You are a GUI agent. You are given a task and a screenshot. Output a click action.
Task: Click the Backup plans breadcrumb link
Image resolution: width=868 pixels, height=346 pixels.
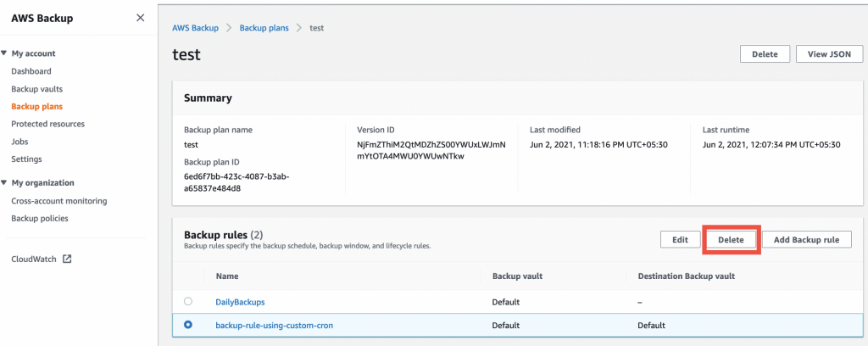point(264,28)
